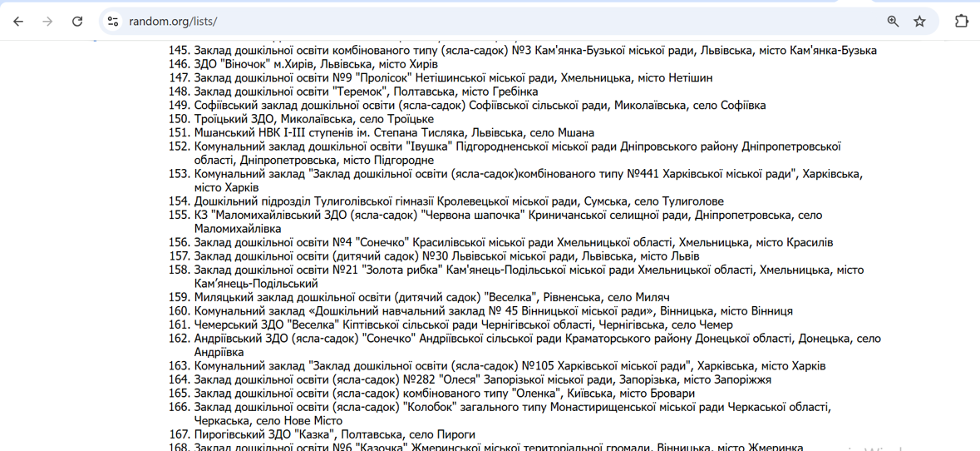Bookmark this page with the star icon

click(x=919, y=22)
